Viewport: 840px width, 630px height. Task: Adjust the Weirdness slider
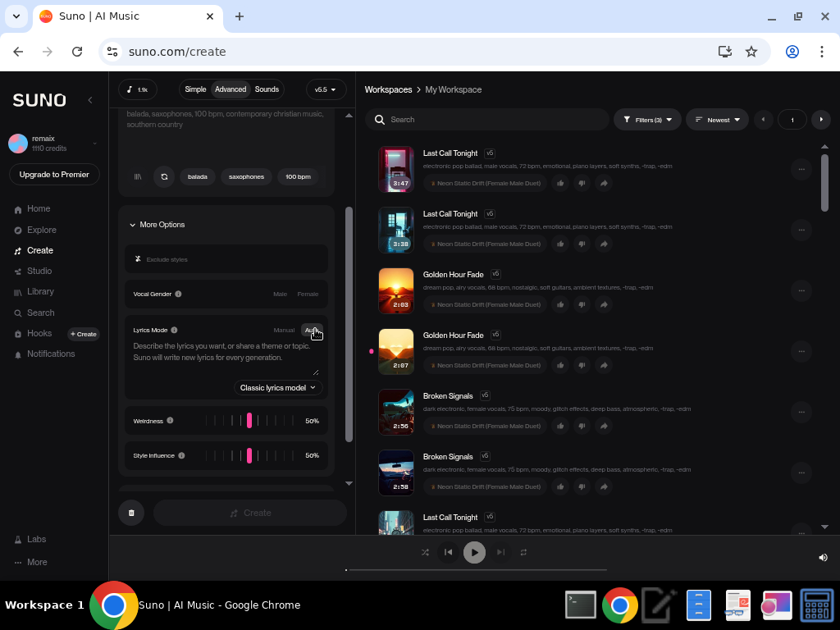click(x=250, y=420)
